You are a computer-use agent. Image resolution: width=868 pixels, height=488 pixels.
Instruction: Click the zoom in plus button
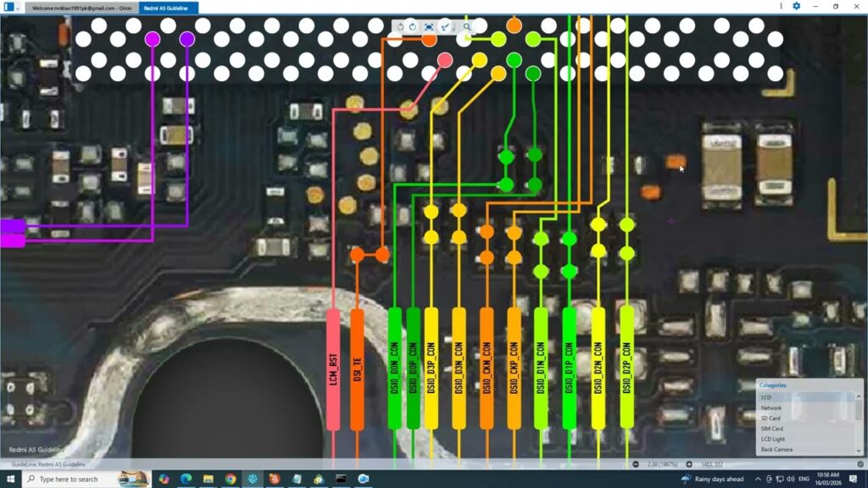(x=689, y=464)
